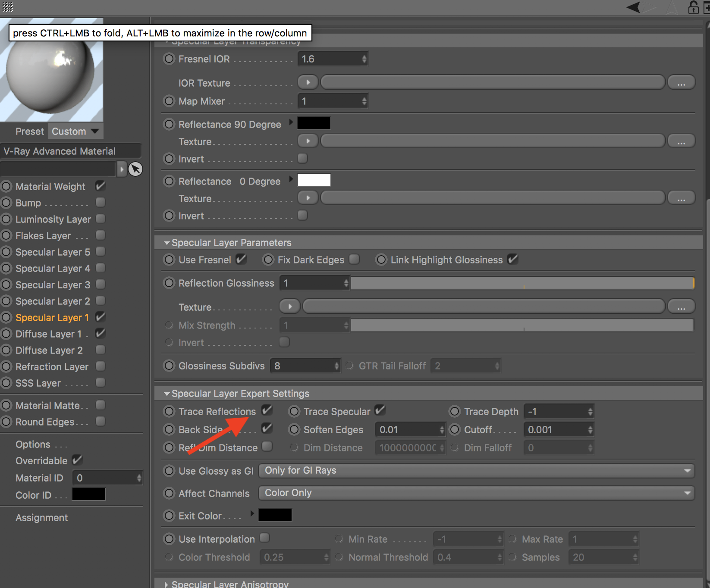Open the Options channel
The width and height of the screenshot is (710, 588).
pyautogui.click(x=33, y=444)
